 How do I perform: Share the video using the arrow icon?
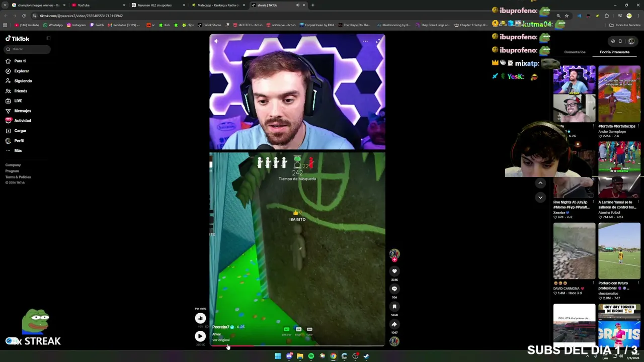click(x=394, y=324)
